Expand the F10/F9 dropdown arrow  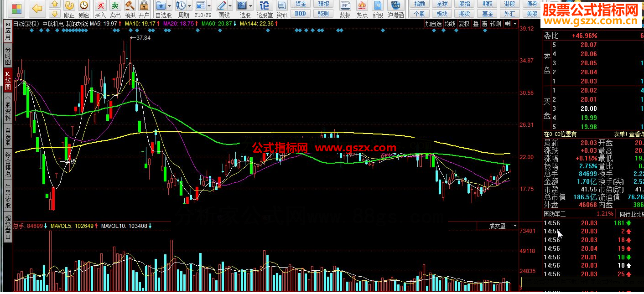coord(209,6)
